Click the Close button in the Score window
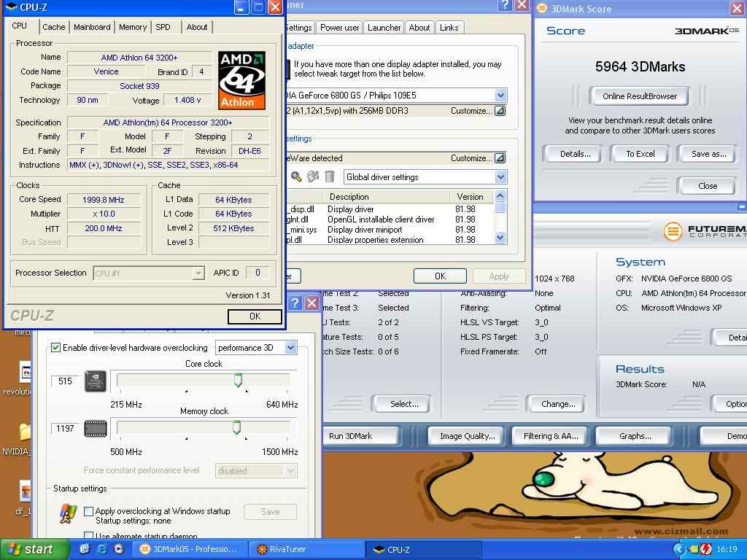 [x=708, y=186]
